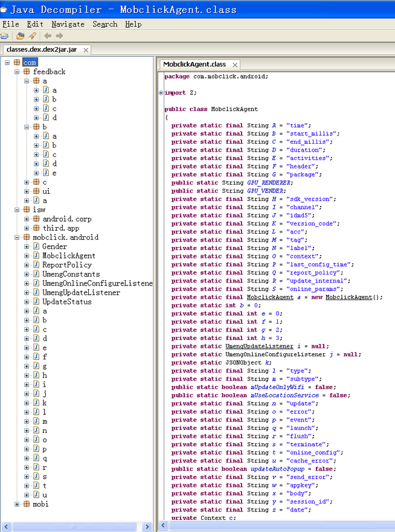Click the MobclickAgent class file icon
The height and width of the screenshot is (532, 395).
click(36, 255)
